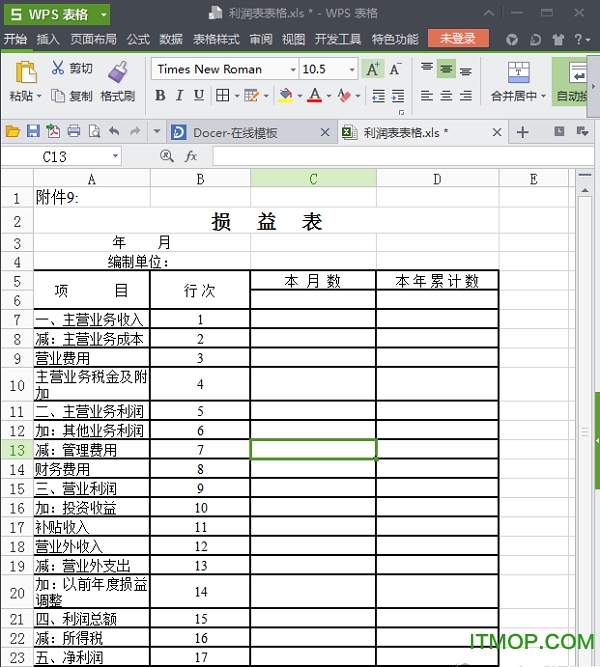Toggle middle vertical alignment
Image resolution: width=600 pixels, height=667 pixels.
(446, 68)
